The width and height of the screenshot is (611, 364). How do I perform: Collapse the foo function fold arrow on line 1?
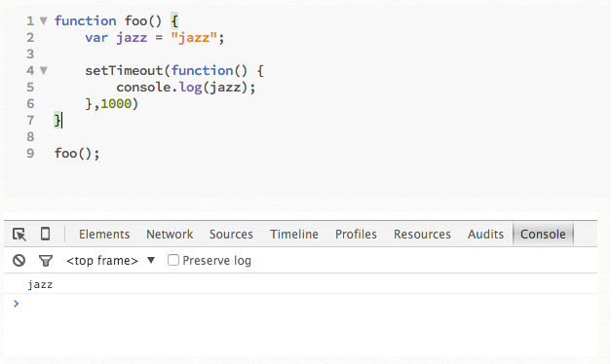coord(44,20)
